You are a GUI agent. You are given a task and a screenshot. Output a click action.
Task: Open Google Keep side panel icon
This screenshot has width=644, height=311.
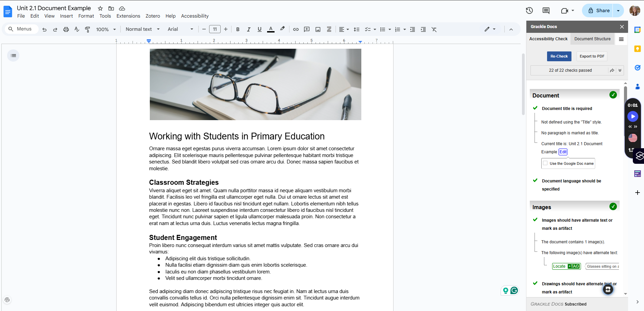tap(638, 49)
